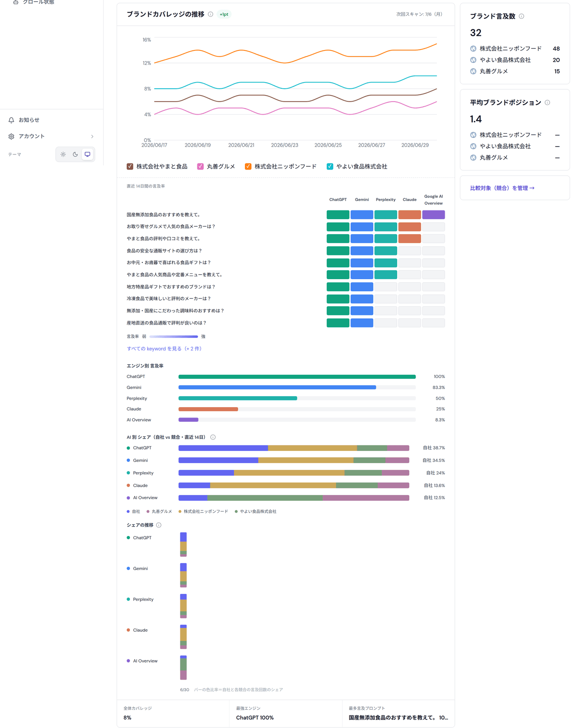Expand the アカウント menu chevron
The width and height of the screenshot is (583, 728).
tap(92, 136)
